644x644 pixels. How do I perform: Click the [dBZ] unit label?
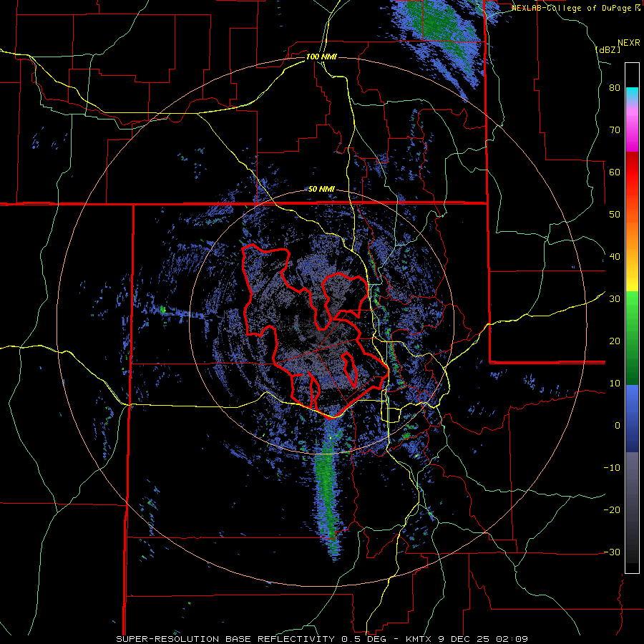tap(608, 49)
